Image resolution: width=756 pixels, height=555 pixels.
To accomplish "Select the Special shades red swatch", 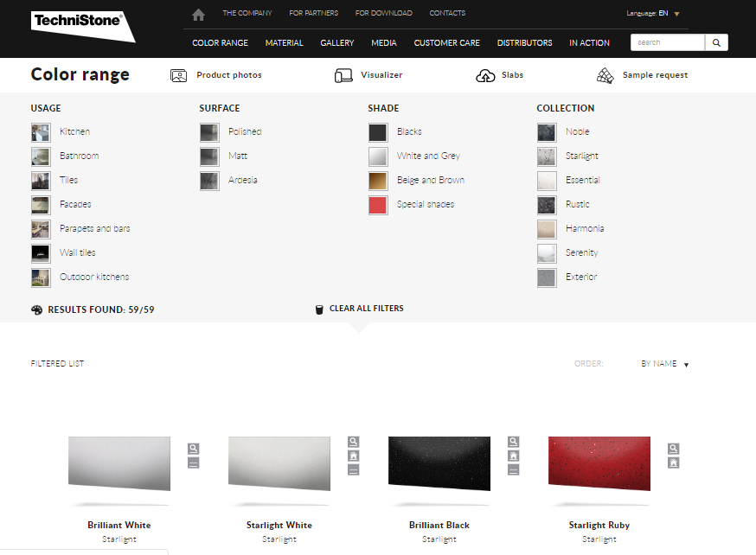I will coord(378,205).
